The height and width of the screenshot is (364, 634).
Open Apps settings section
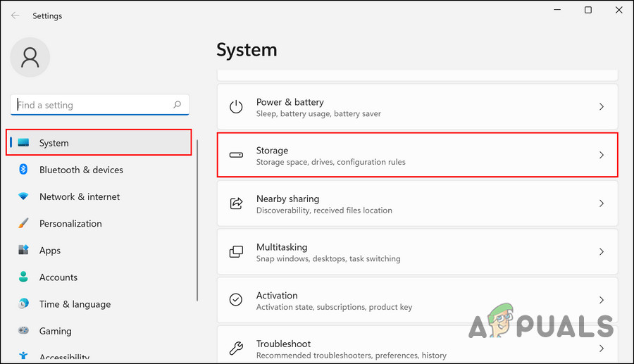pos(99,250)
